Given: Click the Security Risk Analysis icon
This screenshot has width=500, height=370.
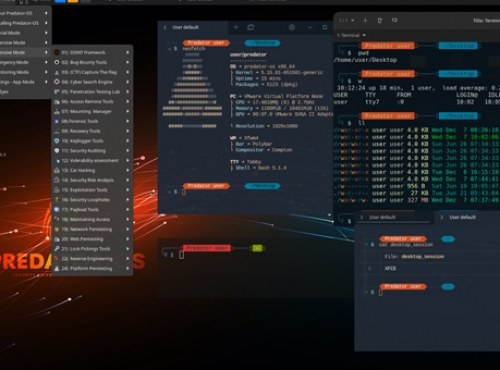Looking at the screenshot, I should pyautogui.click(x=57, y=180).
